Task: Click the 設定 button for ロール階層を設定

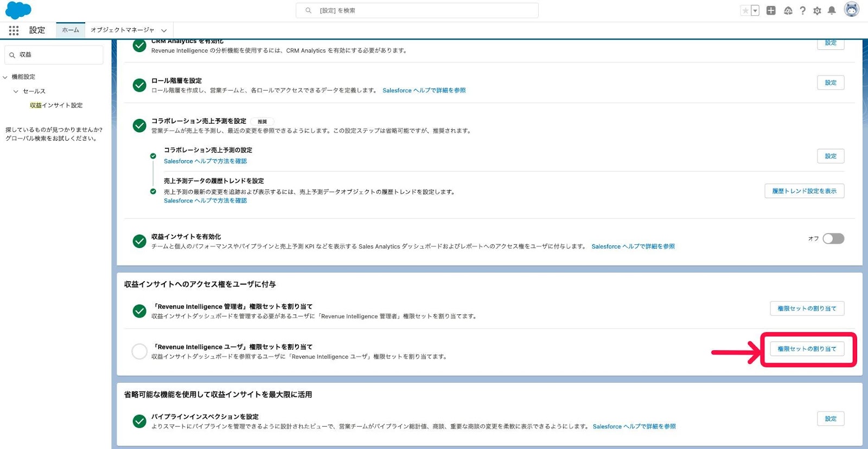Action: click(x=831, y=83)
